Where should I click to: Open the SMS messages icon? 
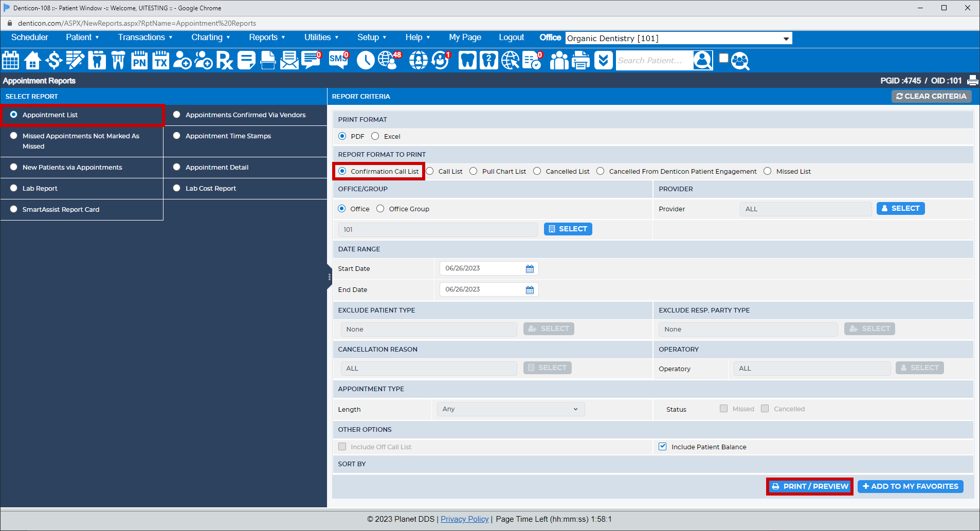click(339, 60)
